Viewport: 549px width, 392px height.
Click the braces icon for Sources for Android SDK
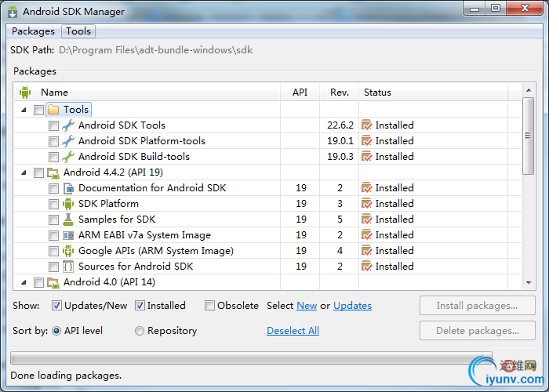[x=68, y=267]
